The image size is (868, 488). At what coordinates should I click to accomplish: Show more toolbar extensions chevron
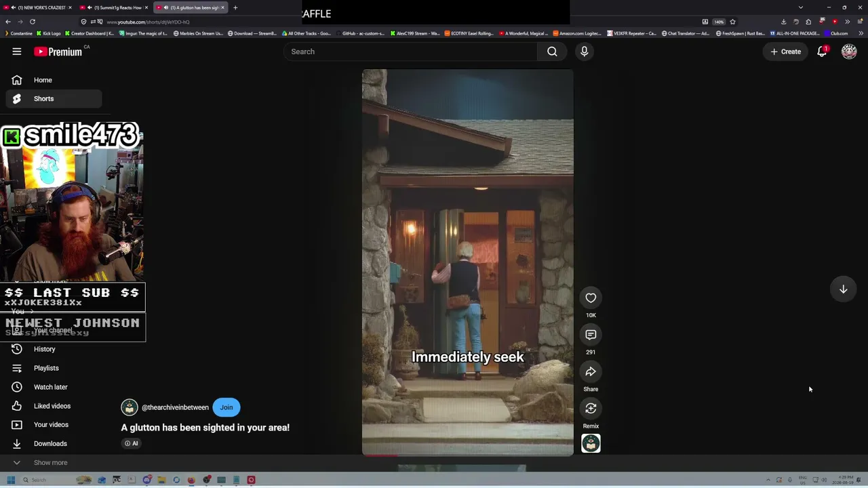847,22
